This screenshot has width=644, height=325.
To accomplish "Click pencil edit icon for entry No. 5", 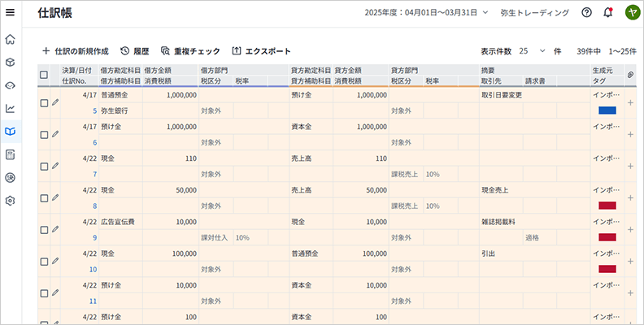I will click(55, 102).
